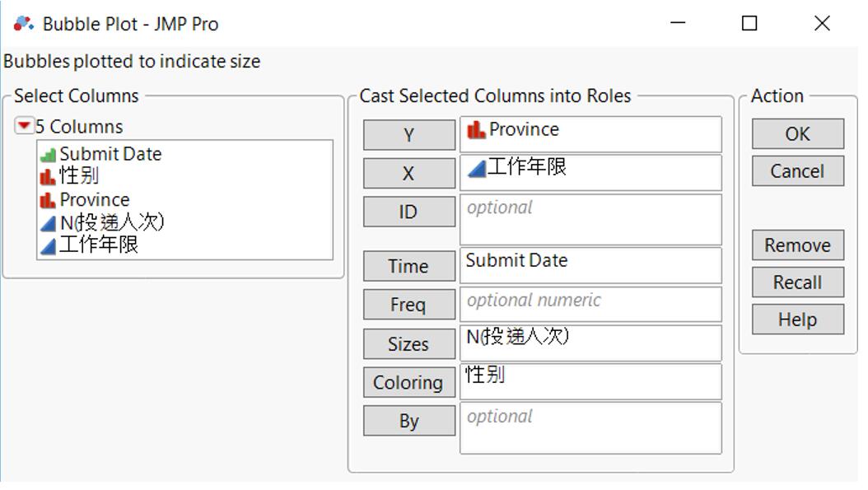Click the JMP Pro app icon in title bar

24,24
